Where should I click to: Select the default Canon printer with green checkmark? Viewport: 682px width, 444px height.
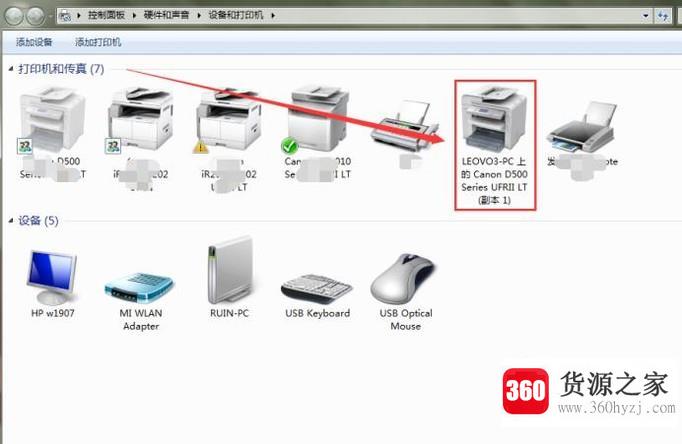point(318,133)
